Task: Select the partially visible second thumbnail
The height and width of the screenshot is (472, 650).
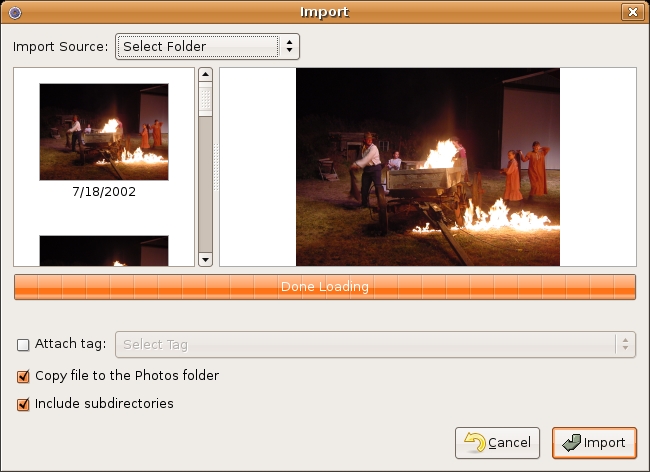Action: [x=104, y=251]
